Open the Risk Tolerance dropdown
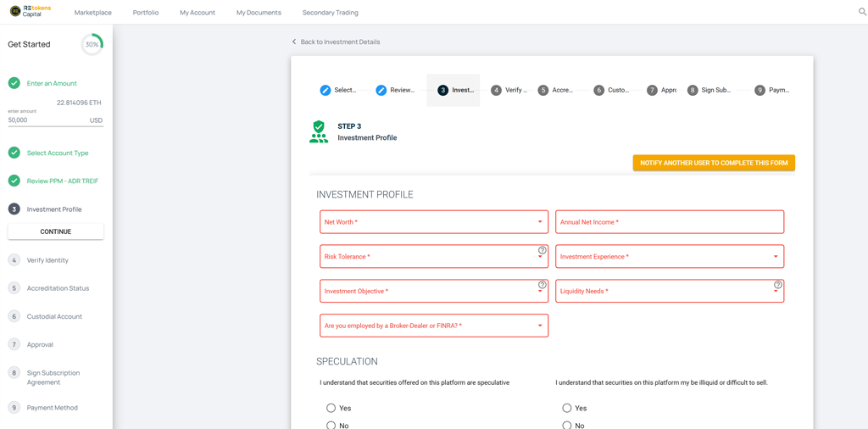The height and width of the screenshot is (429, 868). (434, 256)
